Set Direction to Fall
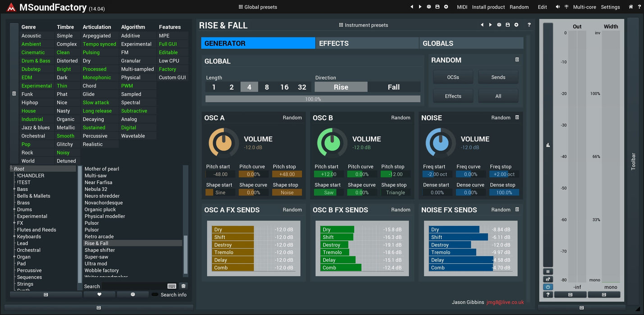Screen dimensions: 644x315 (394, 87)
